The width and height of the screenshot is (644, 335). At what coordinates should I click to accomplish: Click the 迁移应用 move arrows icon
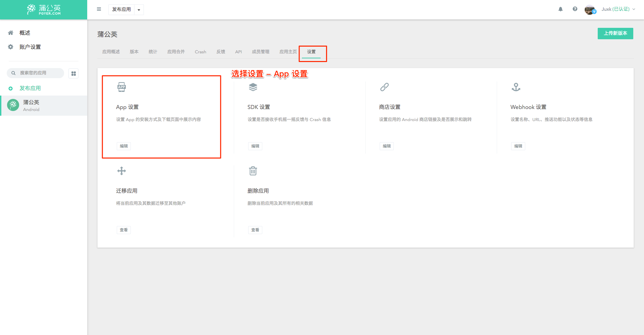pos(121,171)
